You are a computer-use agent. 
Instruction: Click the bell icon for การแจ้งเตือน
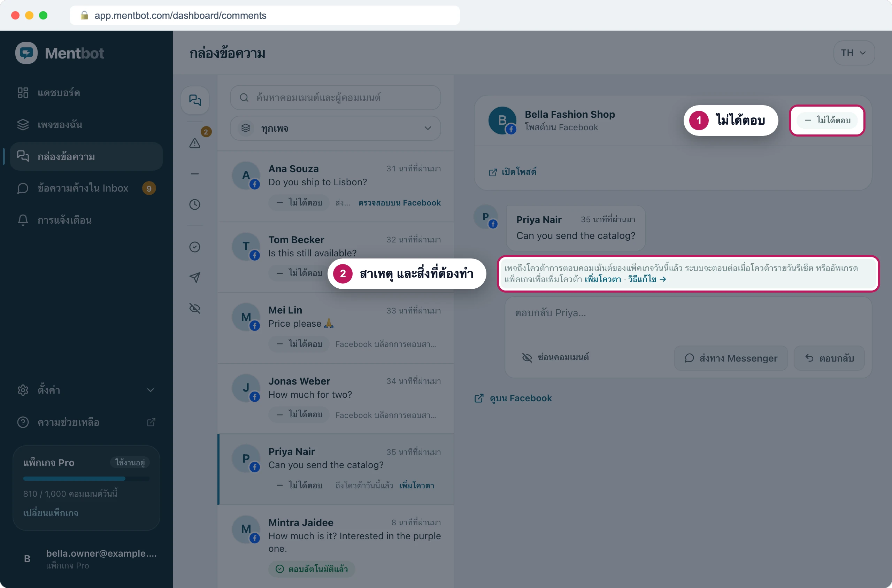click(x=23, y=220)
